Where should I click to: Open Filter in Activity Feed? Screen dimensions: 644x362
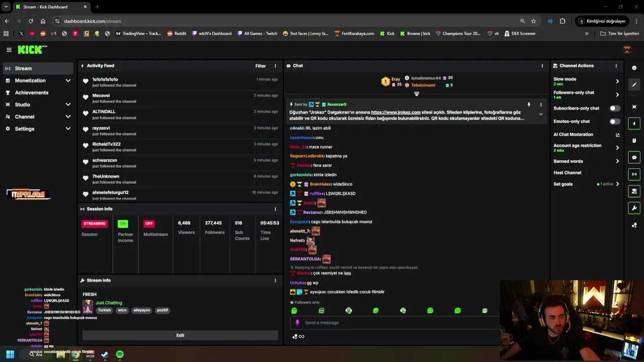pos(261,66)
